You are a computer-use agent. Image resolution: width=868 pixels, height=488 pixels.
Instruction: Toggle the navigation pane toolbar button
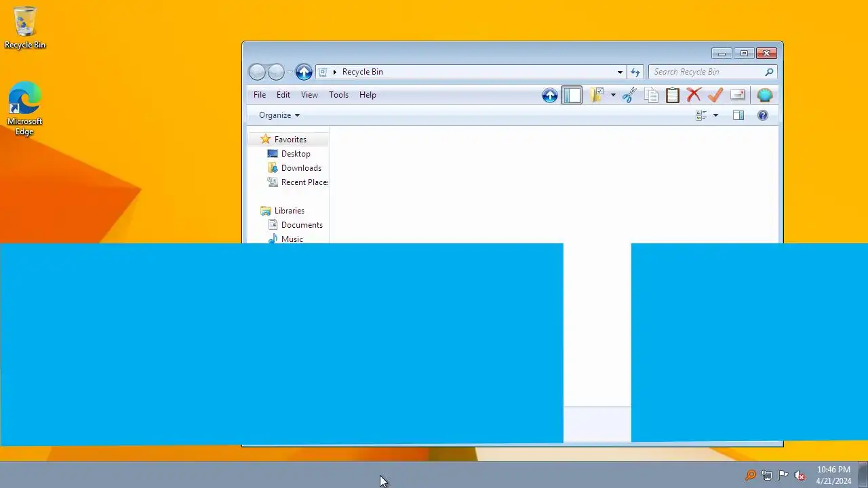pos(572,96)
